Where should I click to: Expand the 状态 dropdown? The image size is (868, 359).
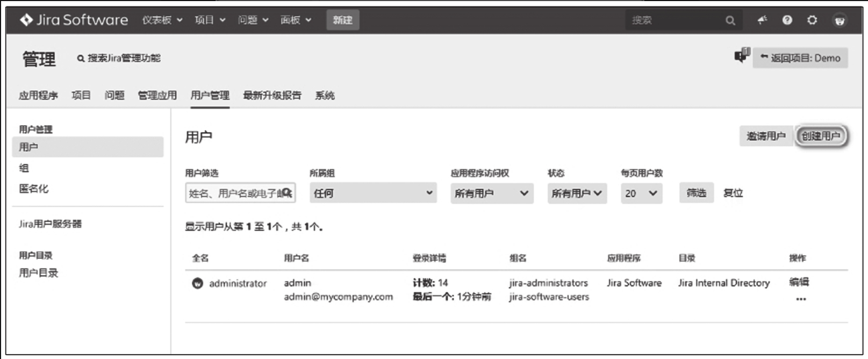pos(577,193)
